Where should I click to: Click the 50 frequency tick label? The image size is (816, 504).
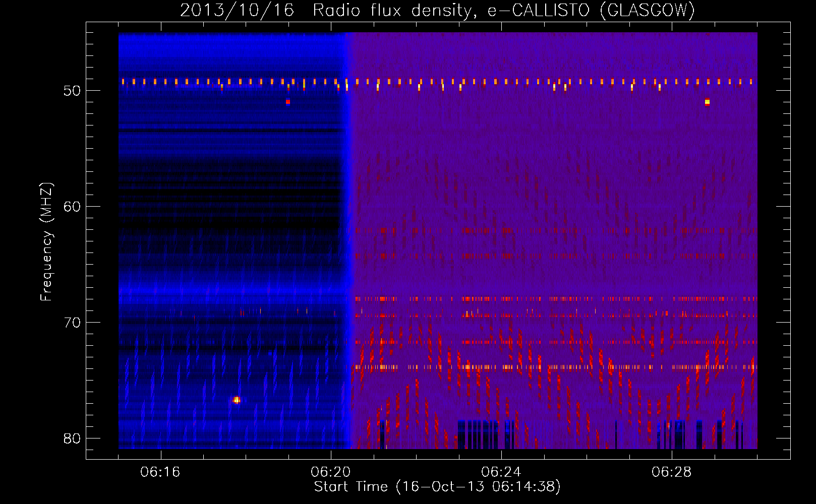[72, 91]
